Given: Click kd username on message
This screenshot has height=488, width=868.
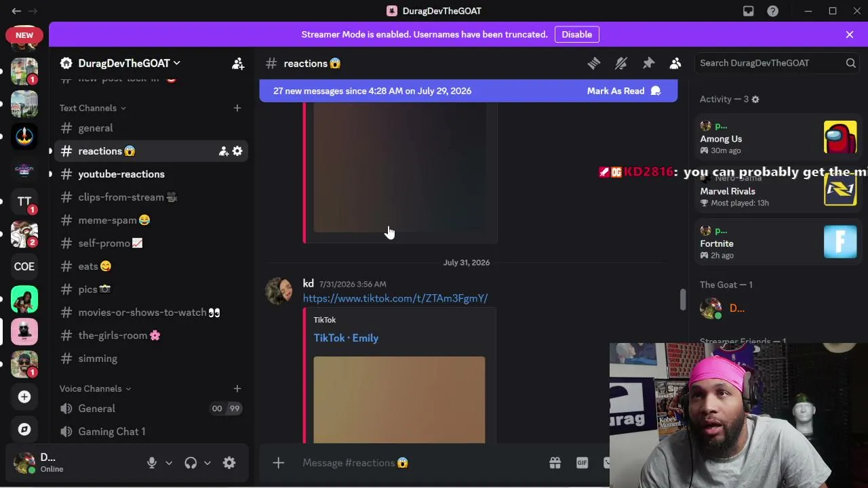Looking at the screenshot, I should [x=309, y=284].
